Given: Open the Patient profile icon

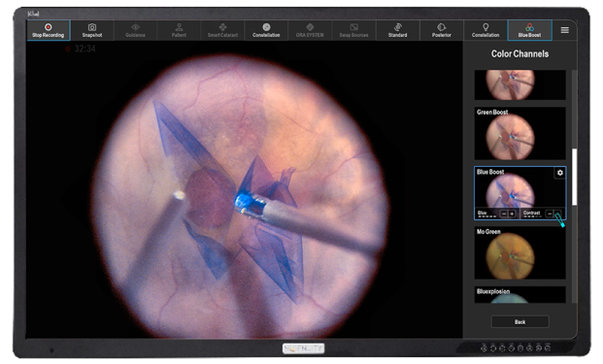Looking at the screenshot, I should (x=179, y=30).
